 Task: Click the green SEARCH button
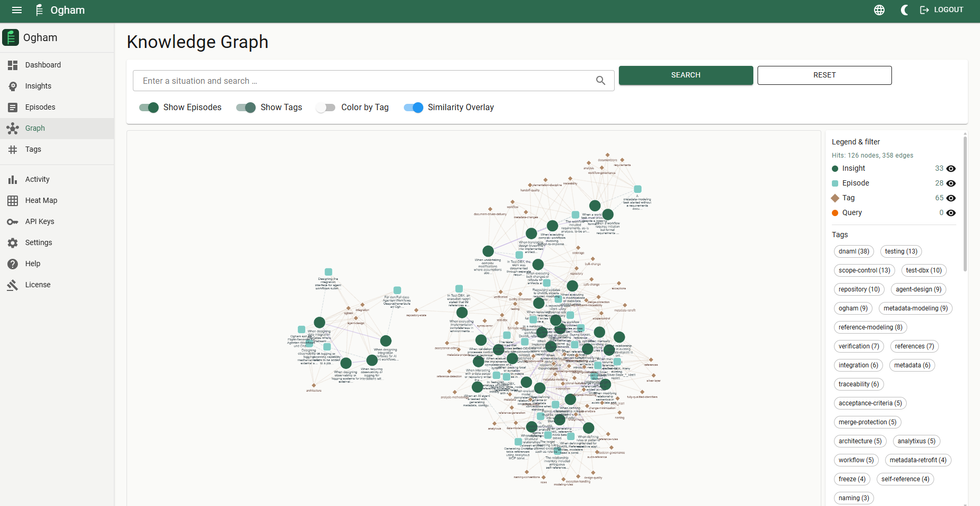(x=686, y=75)
